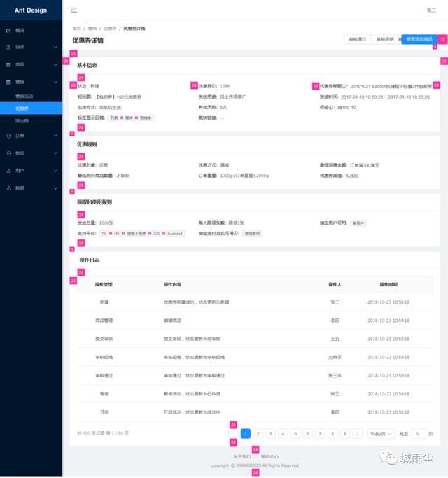Click the 订单 circle-check icon in sidebar
Screen dimensions: 448x478
(8, 136)
